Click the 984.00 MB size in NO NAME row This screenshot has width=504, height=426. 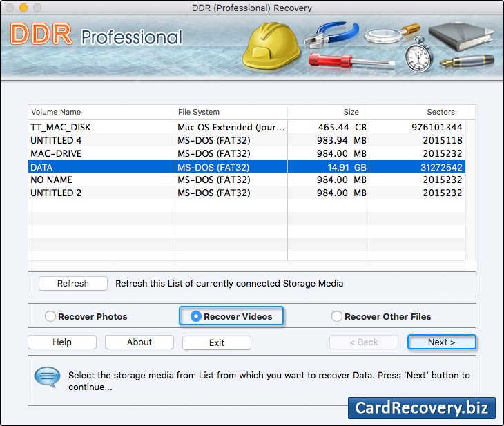[x=328, y=180]
